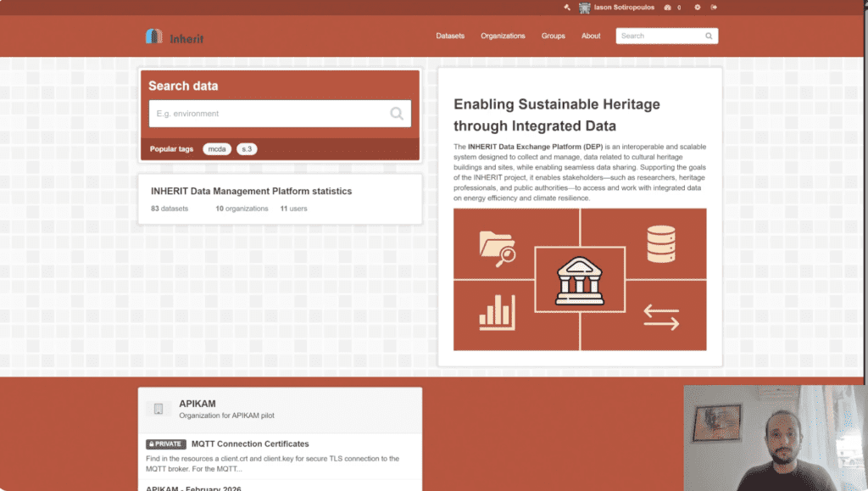Click the 11 users statistic

point(293,209)
